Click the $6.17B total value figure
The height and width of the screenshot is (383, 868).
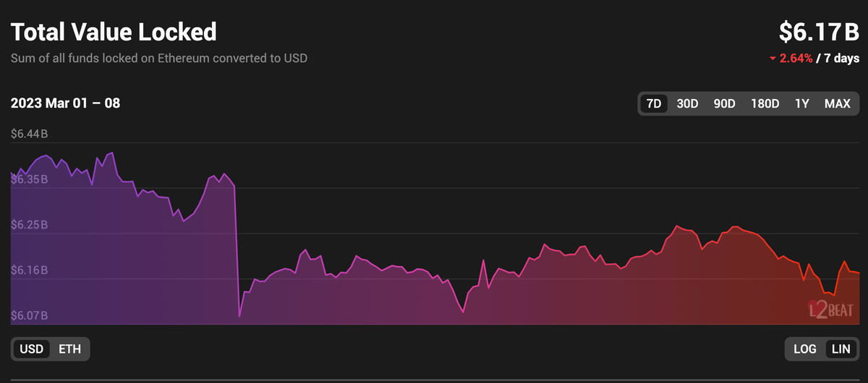tap(819, 32)
